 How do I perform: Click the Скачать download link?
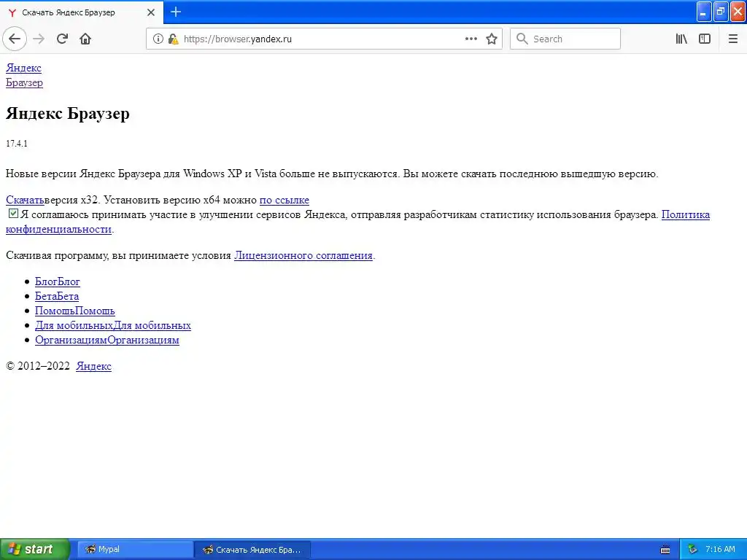pyautogui.click(x=25, y=200)
